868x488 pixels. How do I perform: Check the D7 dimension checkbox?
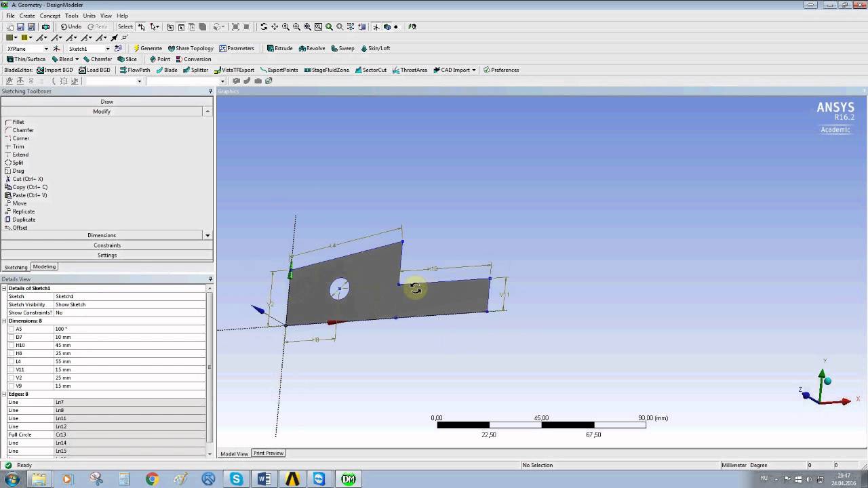pos(11,337)
